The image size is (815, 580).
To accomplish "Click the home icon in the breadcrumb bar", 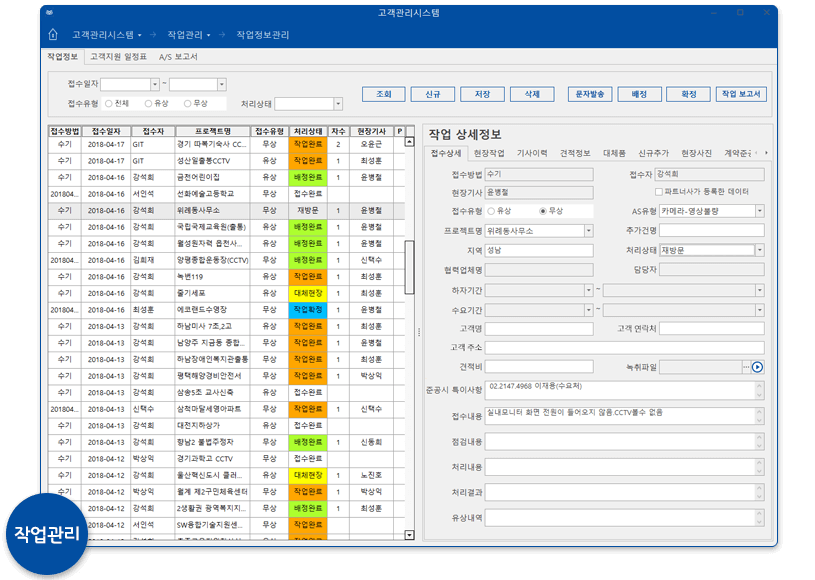I will point(53,34).
